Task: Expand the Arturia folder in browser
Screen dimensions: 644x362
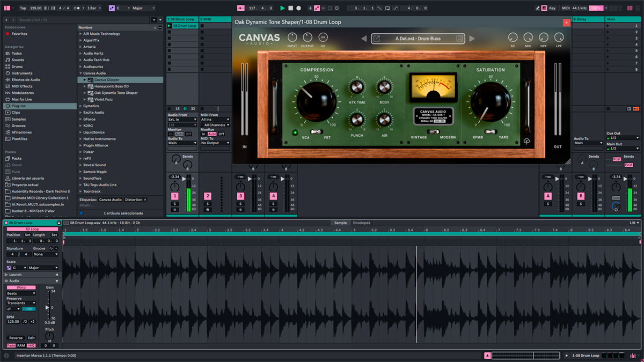Action: (x=81, y=47)
